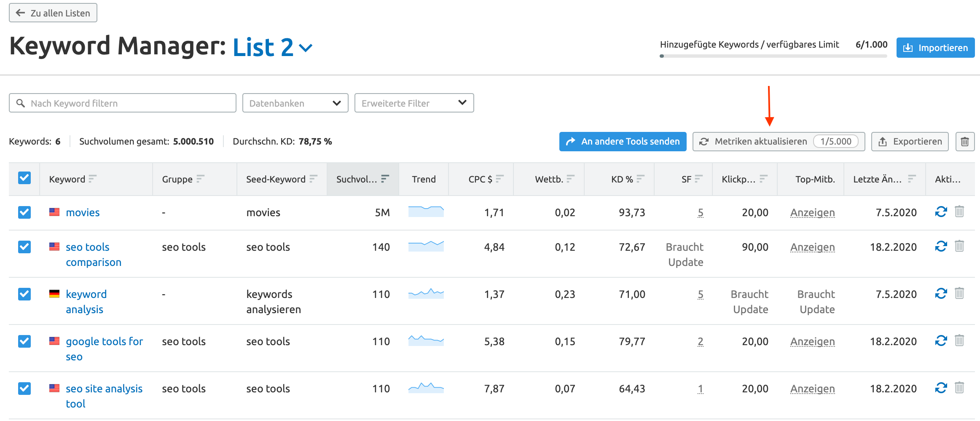The image size is (980, 421).
Task: Click An andere Tools senden
Action: [623, 142]
